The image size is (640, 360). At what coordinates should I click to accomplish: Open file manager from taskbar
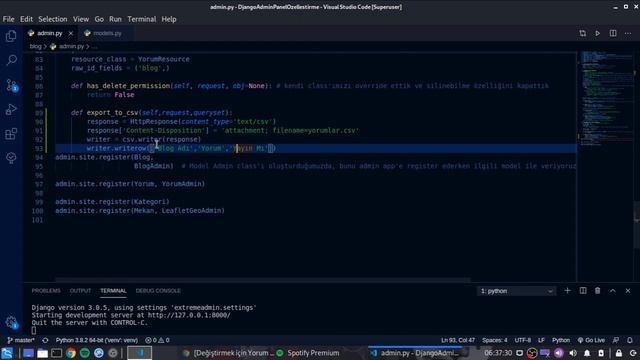tap(42, 353)
